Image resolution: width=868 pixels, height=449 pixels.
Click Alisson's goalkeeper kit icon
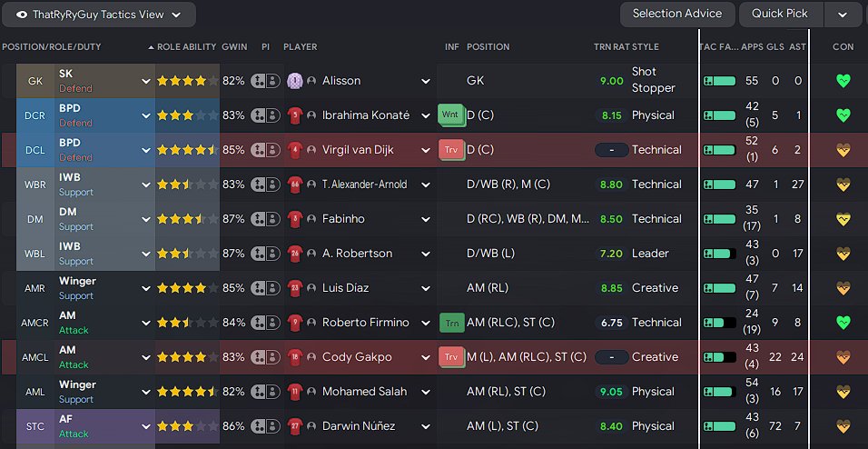pyautogui.click(x=294, y=81)
